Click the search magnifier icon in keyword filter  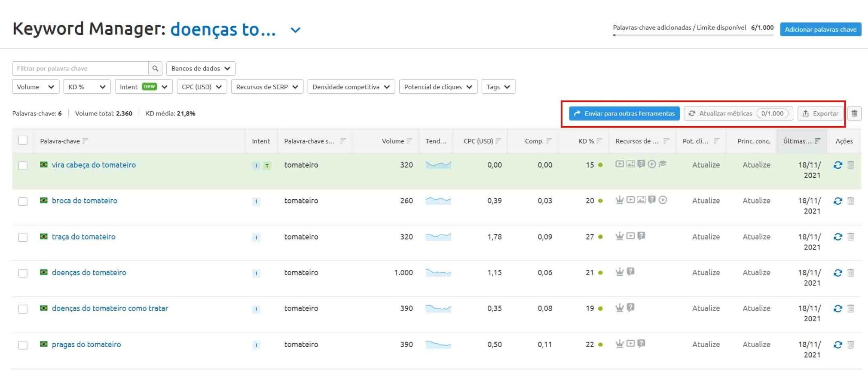point(155,68)
